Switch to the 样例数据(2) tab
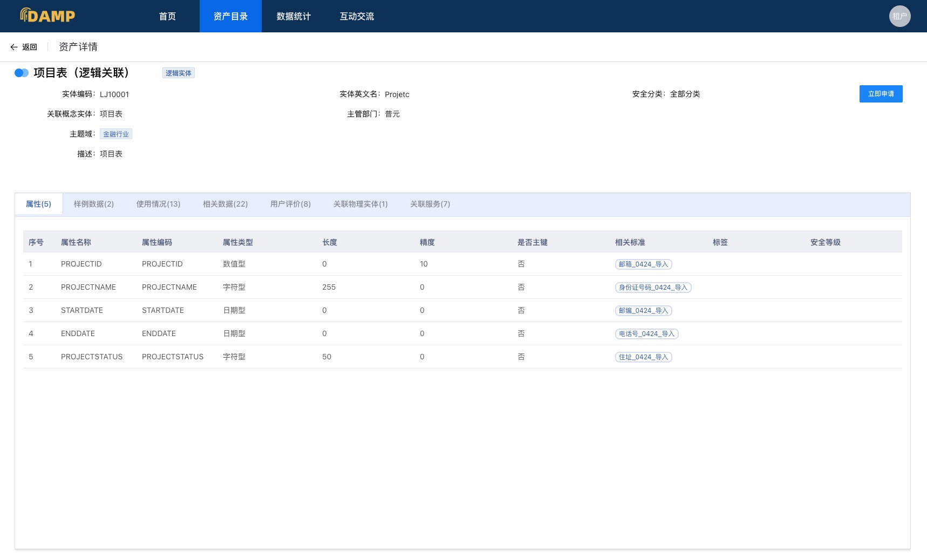This screenshot has width=927, height=560. [94, 204]
